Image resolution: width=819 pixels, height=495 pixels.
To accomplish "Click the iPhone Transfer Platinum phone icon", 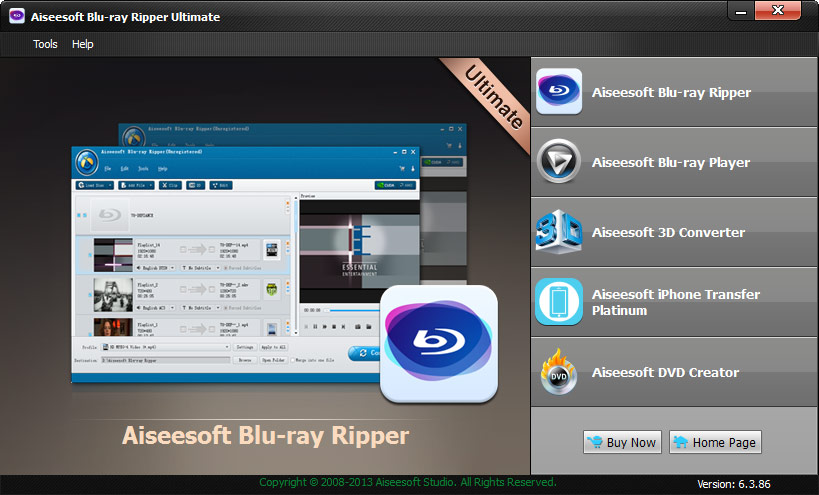I will tap(559, 302).
